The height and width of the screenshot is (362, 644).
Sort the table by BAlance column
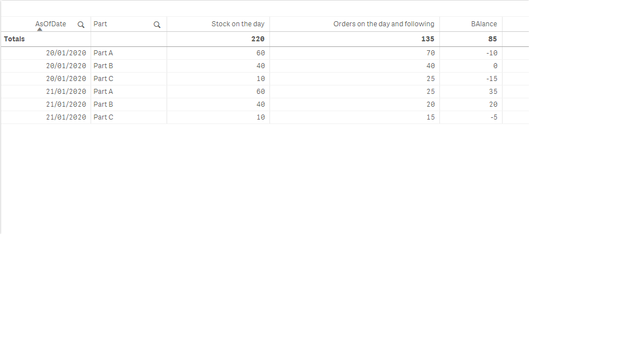coord(482,23)
